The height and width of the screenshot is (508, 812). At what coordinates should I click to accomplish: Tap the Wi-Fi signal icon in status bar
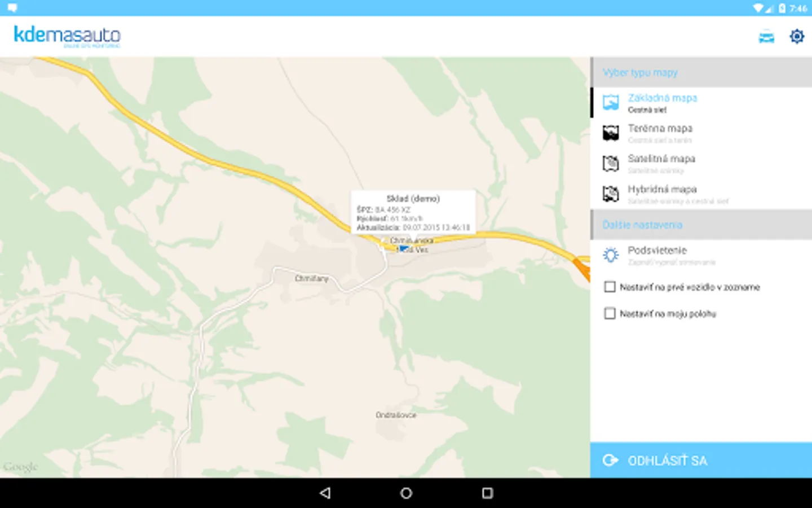pos(758,8)
